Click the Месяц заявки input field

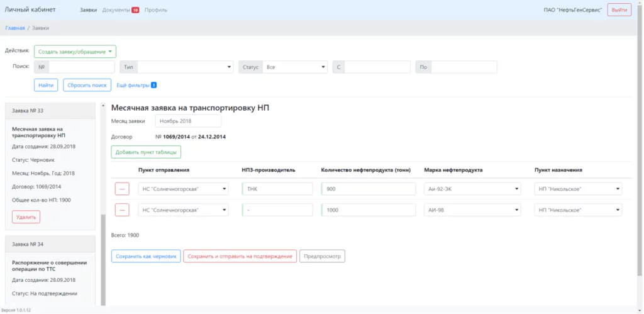[188, 121]
